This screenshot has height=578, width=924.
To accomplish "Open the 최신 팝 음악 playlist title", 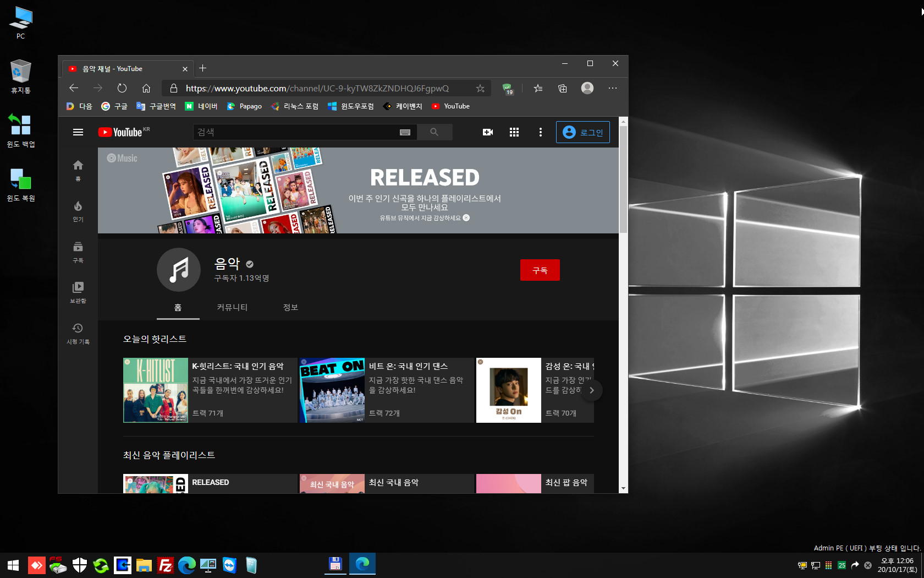I will [x=566, y=482].
